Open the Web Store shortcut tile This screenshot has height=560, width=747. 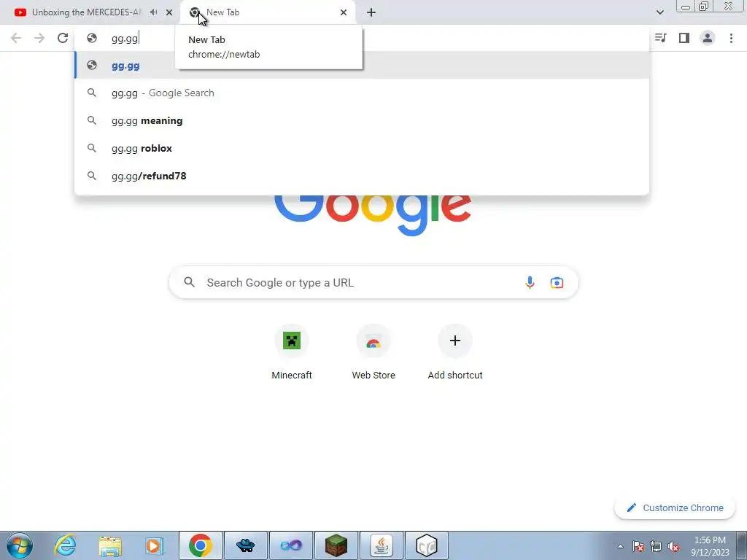[373, 351]
